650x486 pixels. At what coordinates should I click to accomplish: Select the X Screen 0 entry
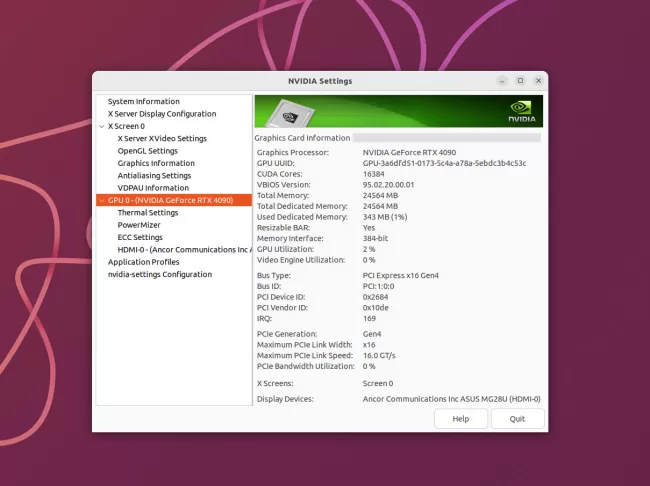coord(126,126)
